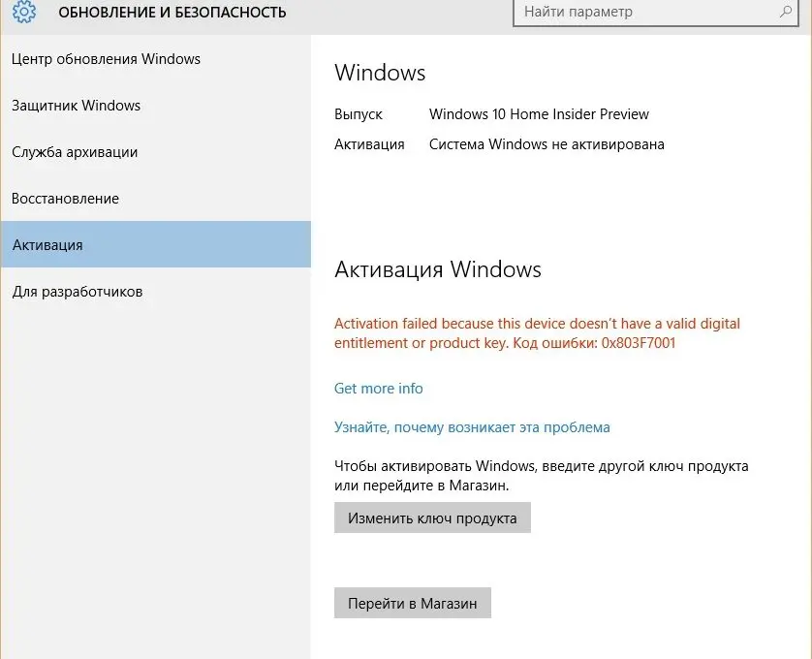812x659 pixels.
Task: Click the ОБНОВЛЕНИЕ И БЕЗОПАСНОСТЬ header title
Action: click(x=172, y=12)
